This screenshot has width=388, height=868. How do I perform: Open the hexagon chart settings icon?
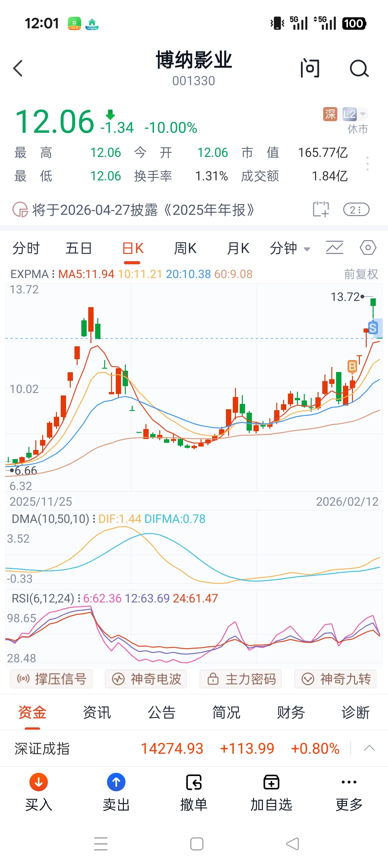pos(368,248)
